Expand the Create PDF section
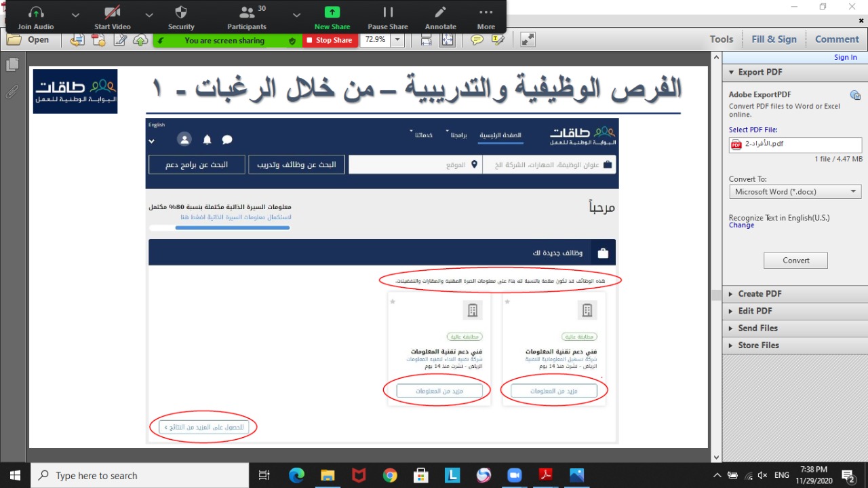Viewport: 868px width, 488px height. coord(759,294)
